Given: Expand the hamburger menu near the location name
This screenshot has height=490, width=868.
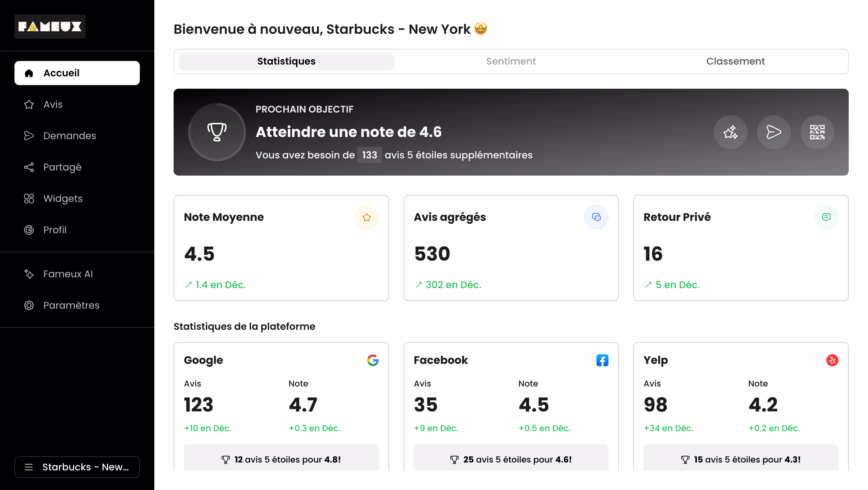Looking at the screenshot, I should pyautogui.click(x=29, y=467).
